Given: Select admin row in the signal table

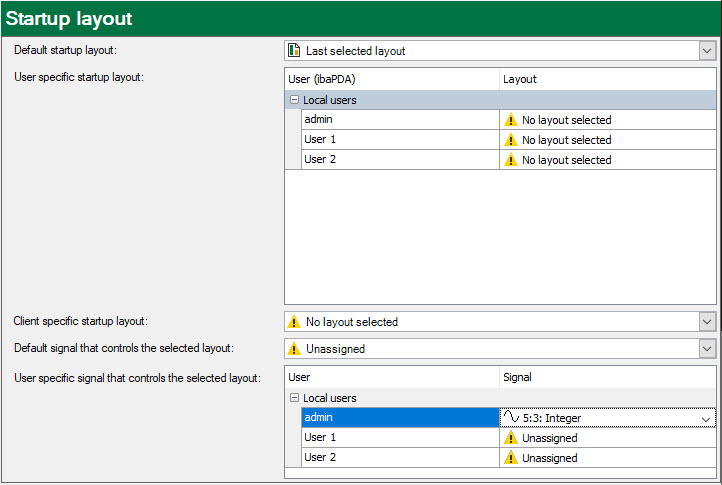Looking at the screenshot, I should tap(399, 418).
